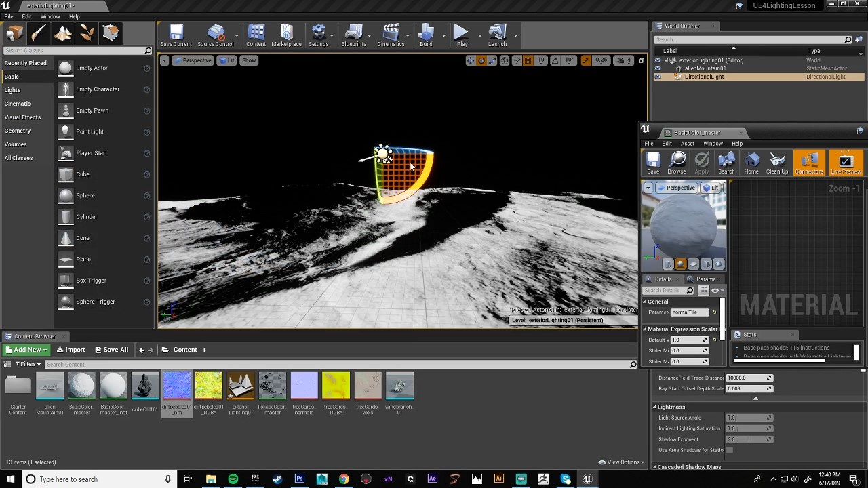Click Search binoculars in the material editor

pos(726,163)
